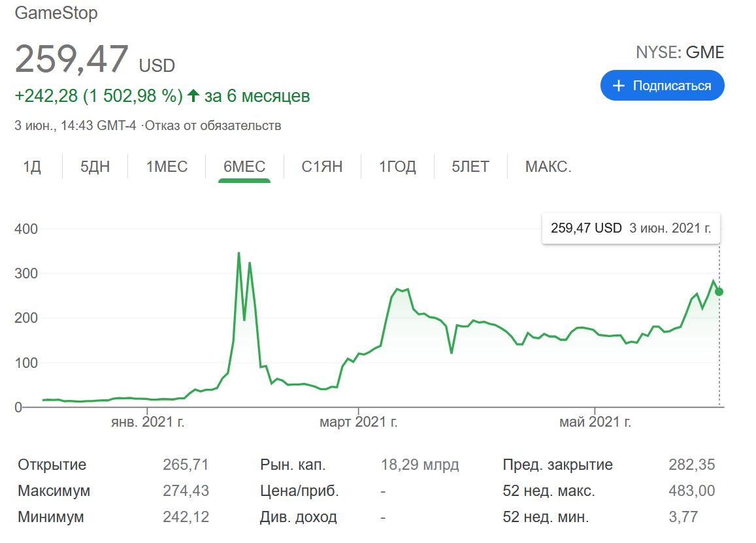Switch to МАКС. chart range
The image size is (756, 543).
coord(548,167)
